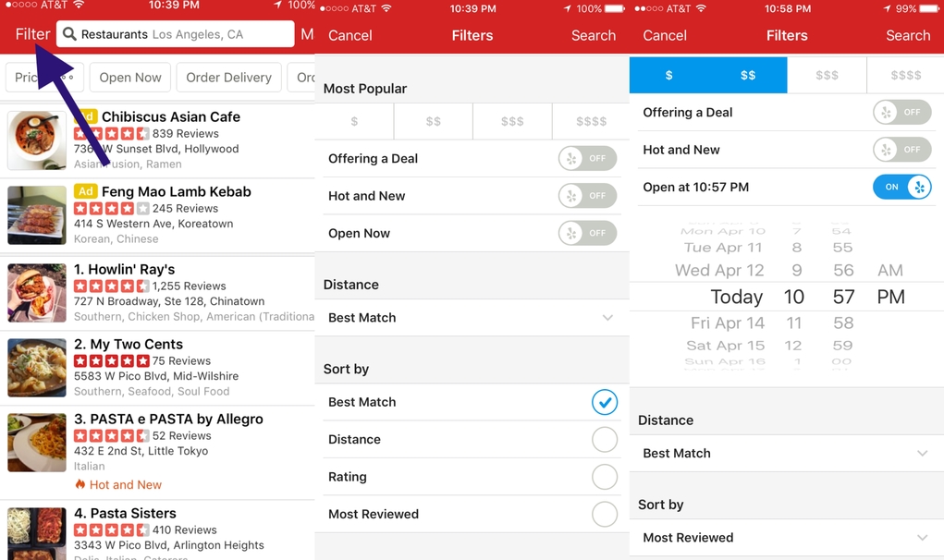Open Chibiscus Asian Cafe food thumbnail
The width and height of the screenshot is (944, 560).
(x=37, y=140)
